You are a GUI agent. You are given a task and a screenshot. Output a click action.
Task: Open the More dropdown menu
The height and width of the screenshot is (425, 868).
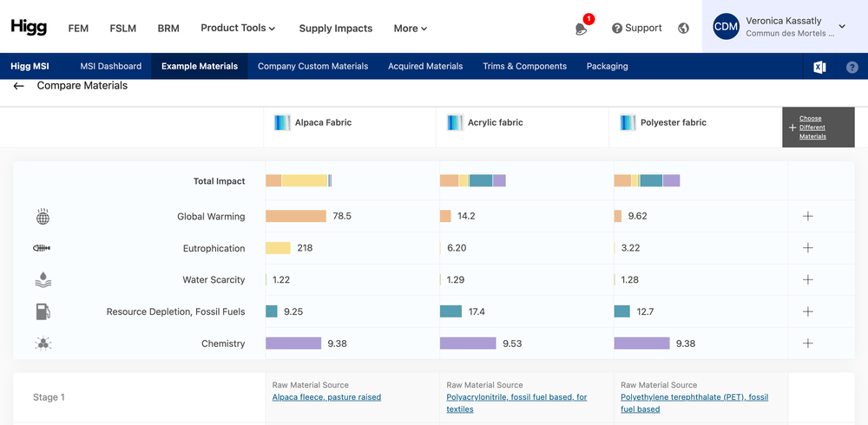click(x=411, y=29)
